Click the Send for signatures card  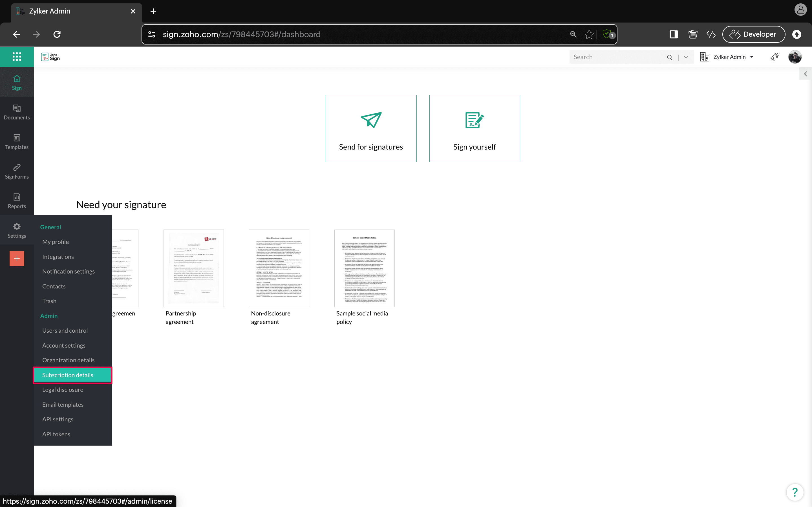point(371,128)
